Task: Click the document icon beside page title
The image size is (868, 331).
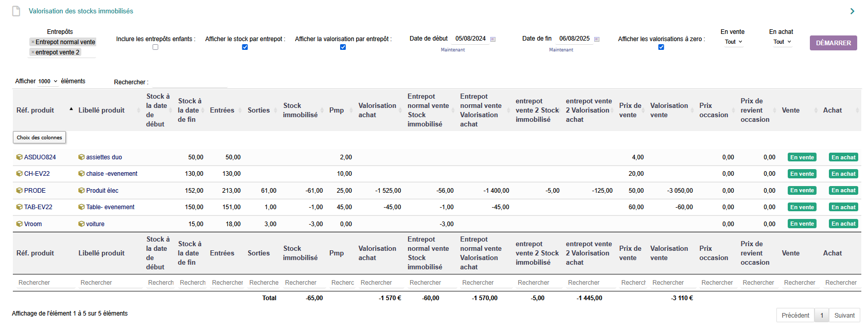Action: click(16, 11)
